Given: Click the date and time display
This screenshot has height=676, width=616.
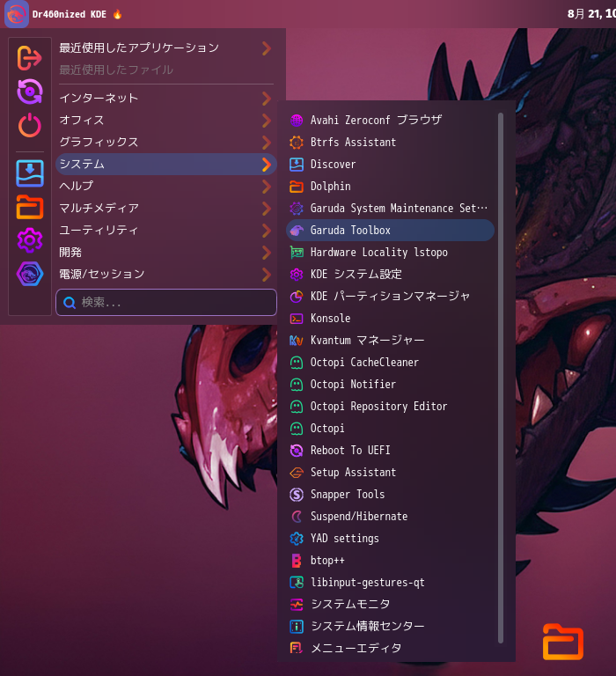Looking at the screenshot, I should (x=591, y=14).
